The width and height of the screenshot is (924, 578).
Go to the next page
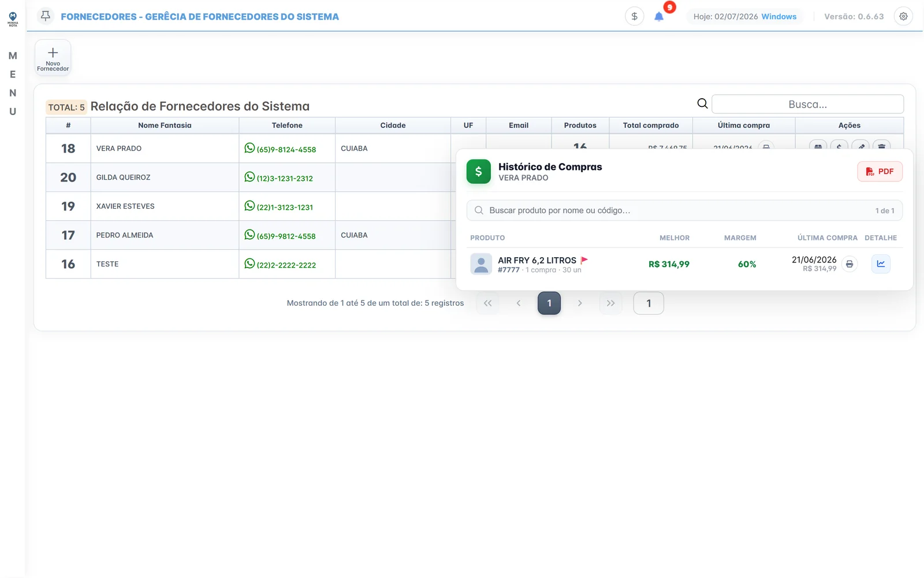click(580, 303)
